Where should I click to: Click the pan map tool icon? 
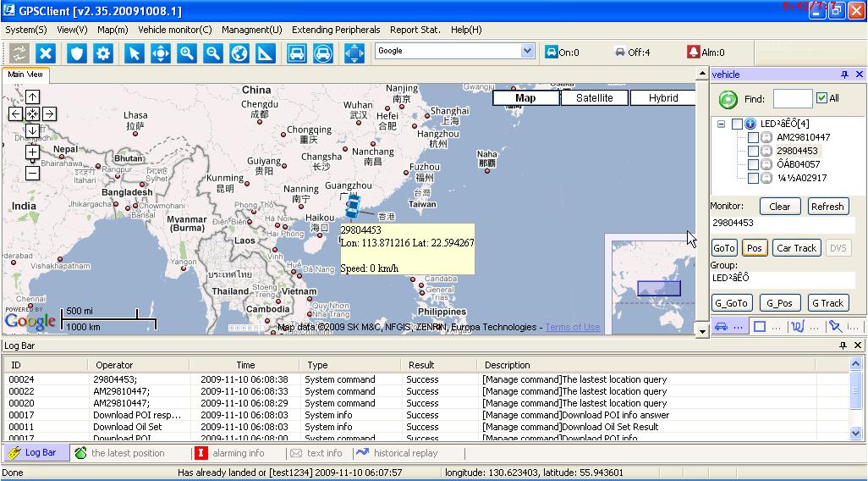pyautogui.click(x=161, y=53)
